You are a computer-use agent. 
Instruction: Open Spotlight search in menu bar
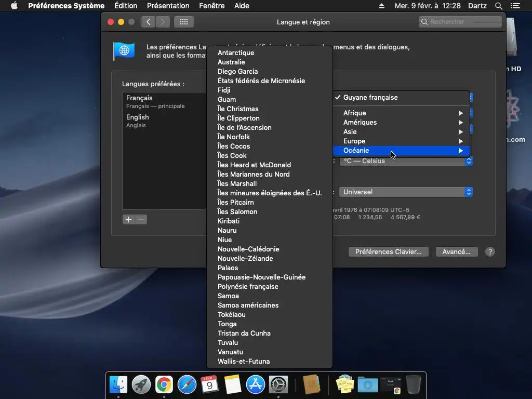pyautogui.click(x=498, y=6)
